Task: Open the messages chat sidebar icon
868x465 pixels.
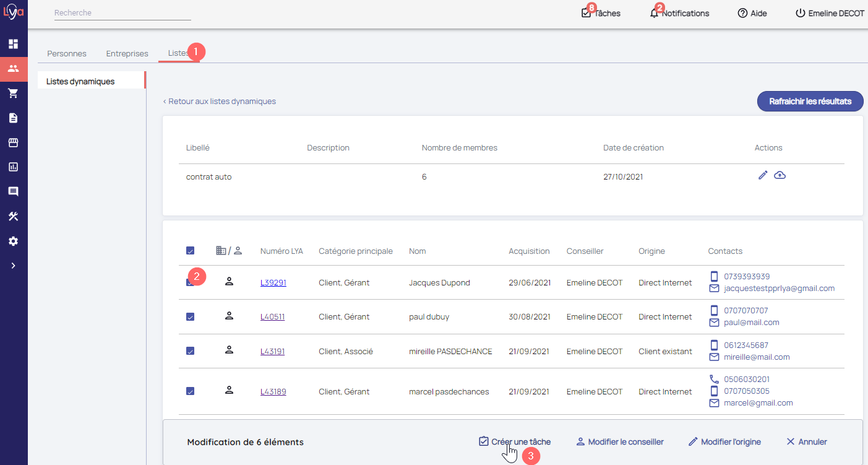Action: tap(13, 192)
